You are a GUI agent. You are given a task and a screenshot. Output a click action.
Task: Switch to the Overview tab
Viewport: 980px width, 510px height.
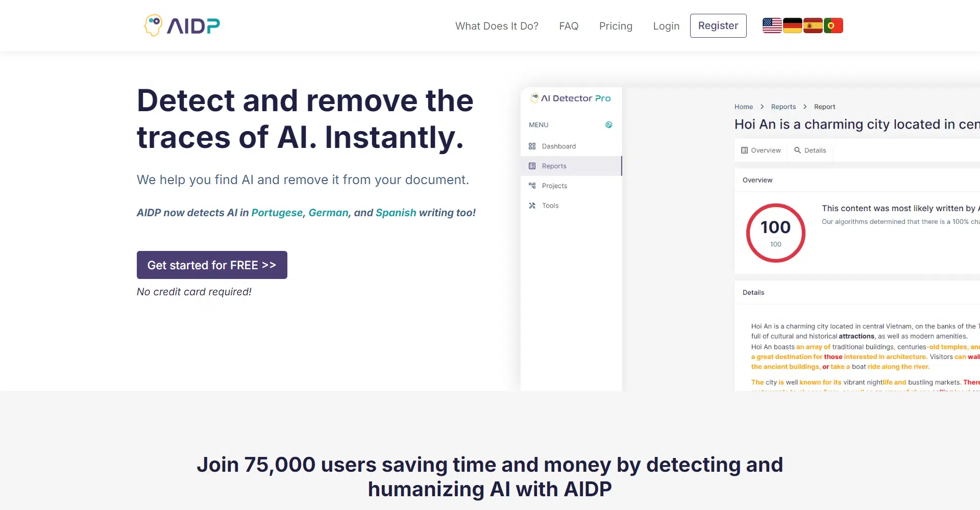(761, 150)
